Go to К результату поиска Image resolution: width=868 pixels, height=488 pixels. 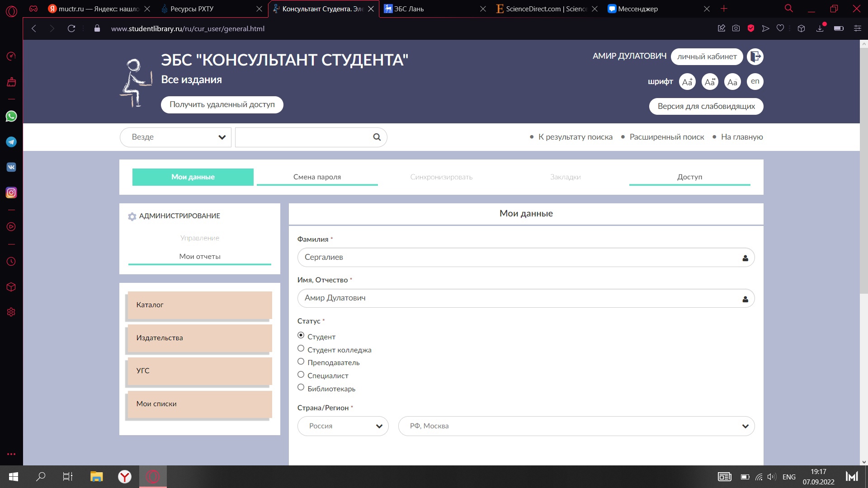tap(575, 137)
